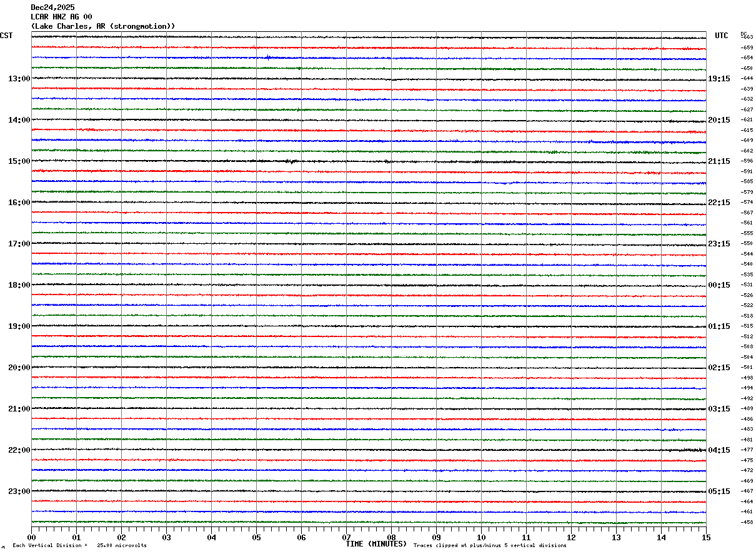Click the 23:00 CST time label
756x554 pixels.
coord(19,491)
